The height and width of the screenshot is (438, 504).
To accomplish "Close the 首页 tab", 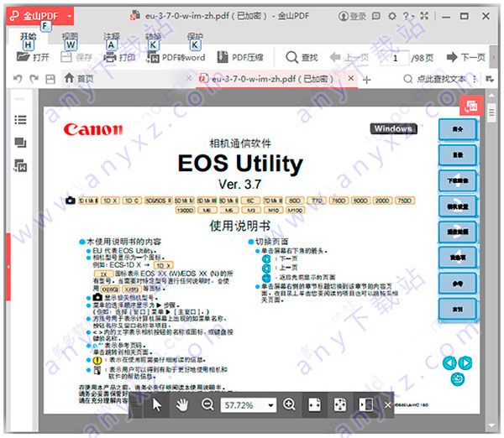I will [x=189, y=78].
